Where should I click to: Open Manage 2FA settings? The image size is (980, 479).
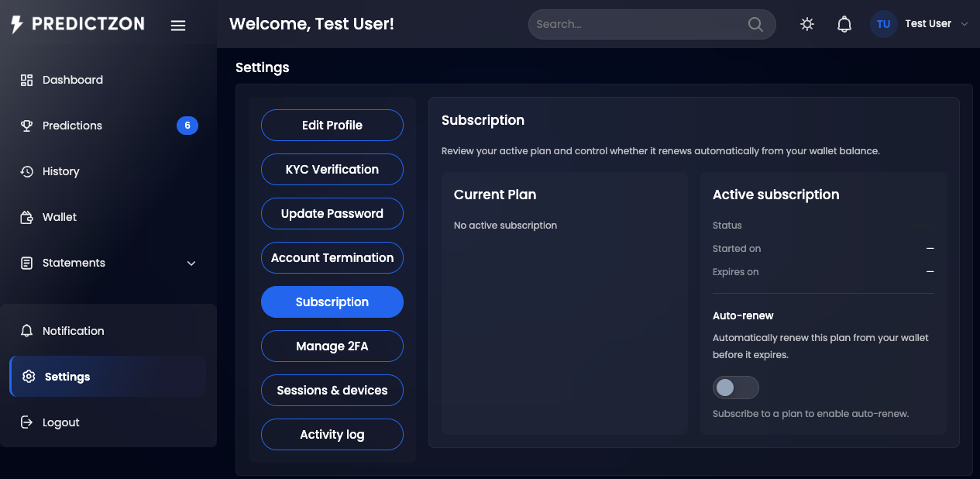(332, 346)
